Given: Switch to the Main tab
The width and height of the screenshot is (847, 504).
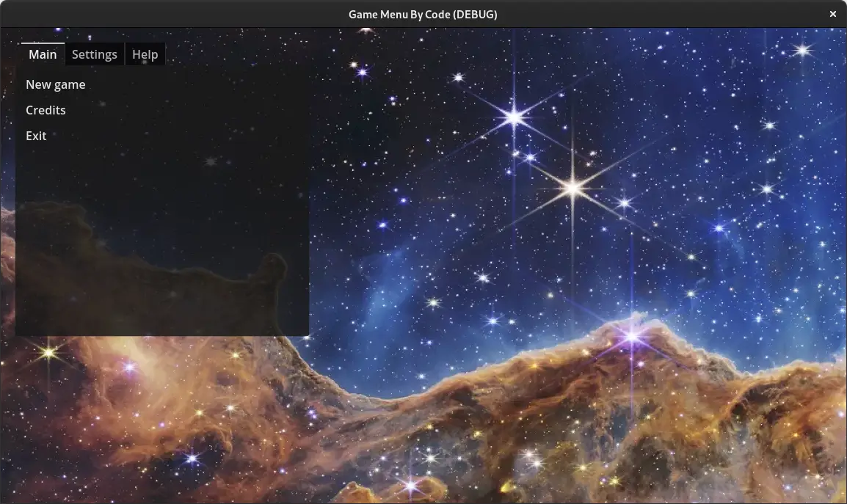Looking at the screenshot, I should tap(43, 54).
